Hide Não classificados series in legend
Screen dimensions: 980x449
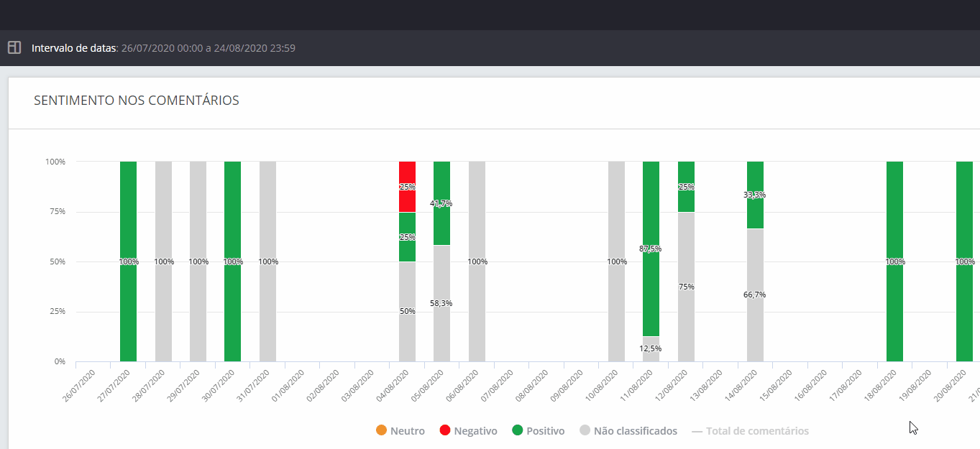coord(628,431)
